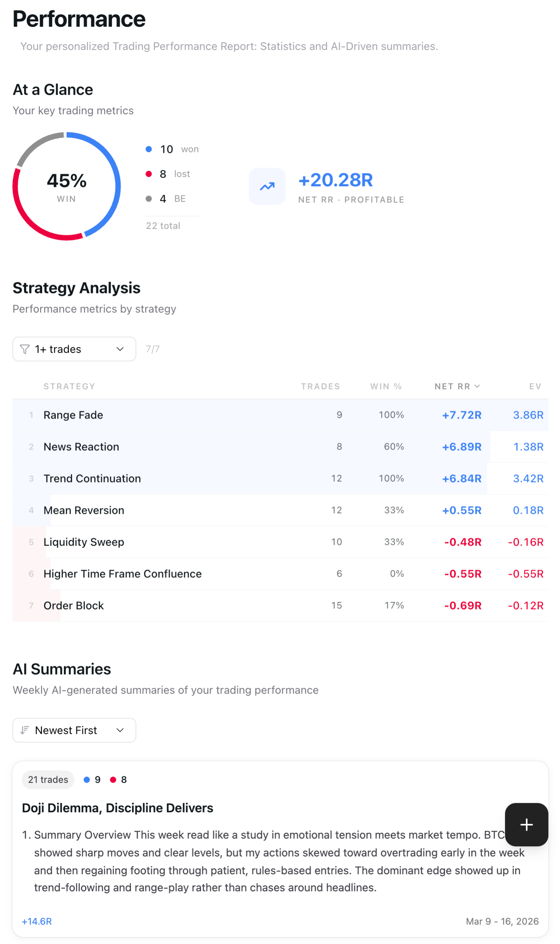Open the 1+ trades filter dropdown
Image resolution: width=560 pixels, height=944 pixels.
(x=74, y=349)
